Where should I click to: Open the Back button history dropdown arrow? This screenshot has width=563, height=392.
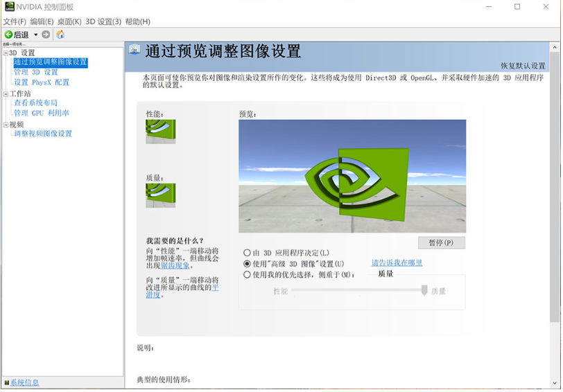(x=36, y=35)
